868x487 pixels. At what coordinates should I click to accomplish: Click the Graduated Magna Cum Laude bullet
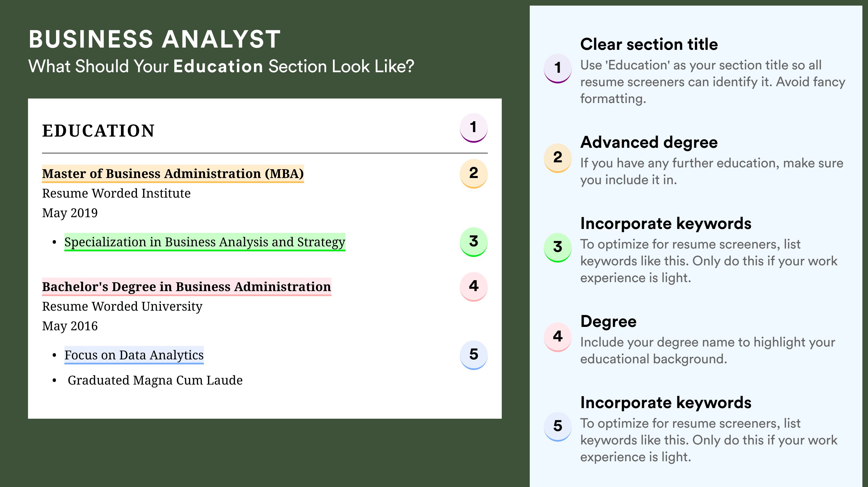point(155,380)
